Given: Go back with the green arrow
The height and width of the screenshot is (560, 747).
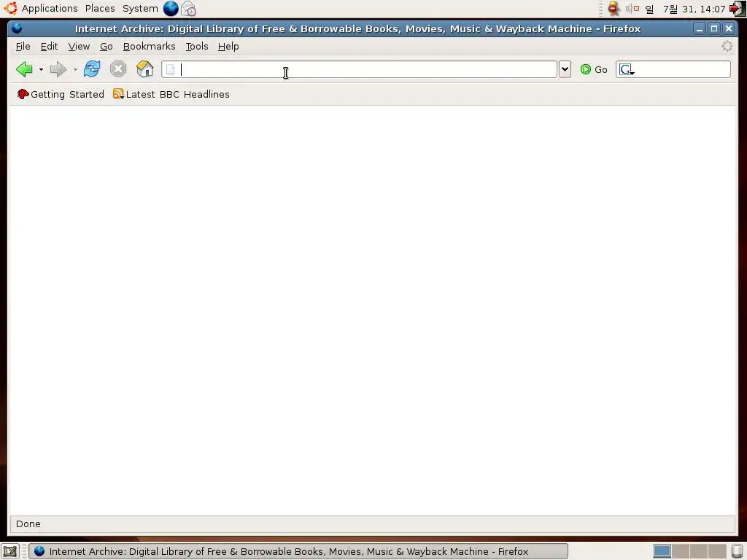Looking at the screenshot, I should (24, 69).
